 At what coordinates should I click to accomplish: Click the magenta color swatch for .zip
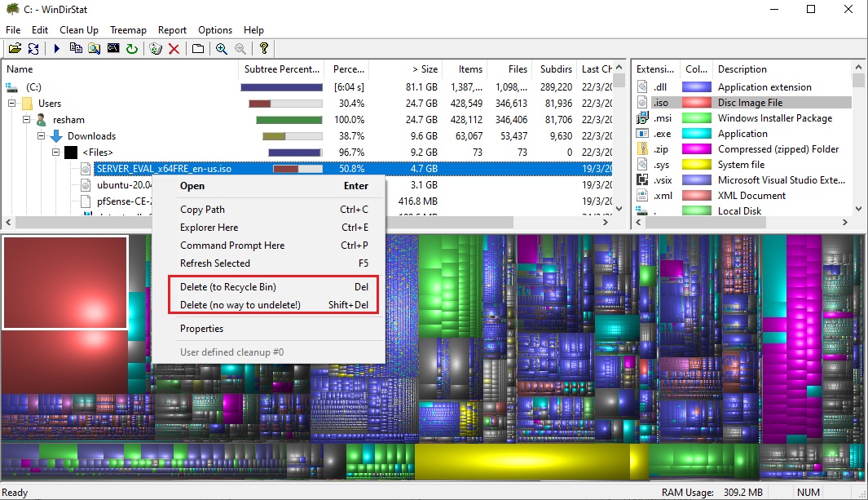coord(696,149)
